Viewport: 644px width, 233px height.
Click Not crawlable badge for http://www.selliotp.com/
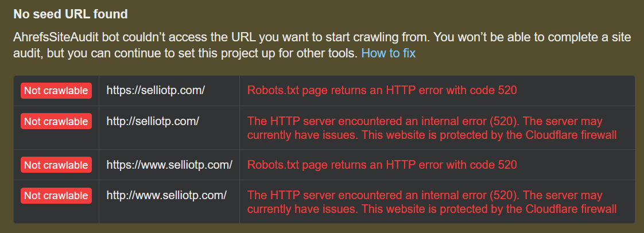pyautogui.click(x=56, y=196)
